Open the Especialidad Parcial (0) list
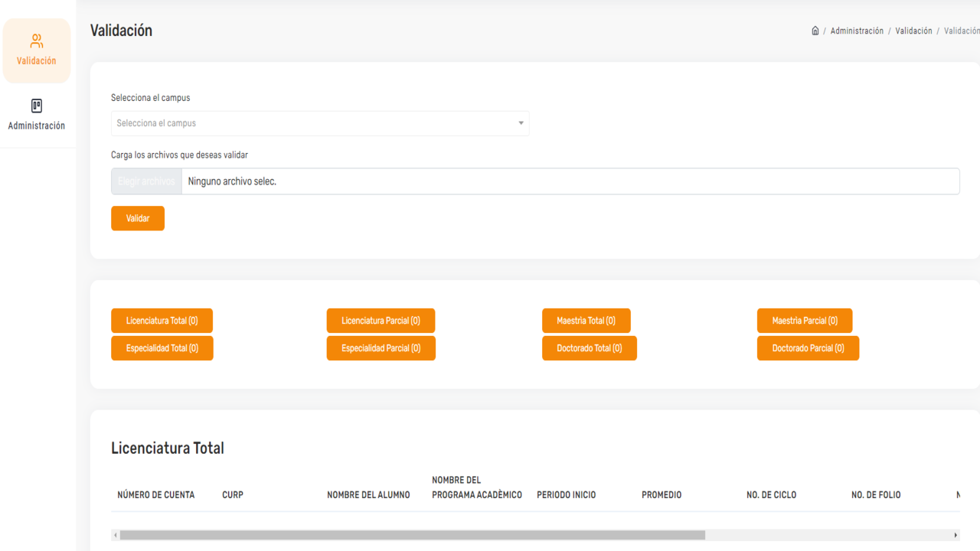 (381, 348)
